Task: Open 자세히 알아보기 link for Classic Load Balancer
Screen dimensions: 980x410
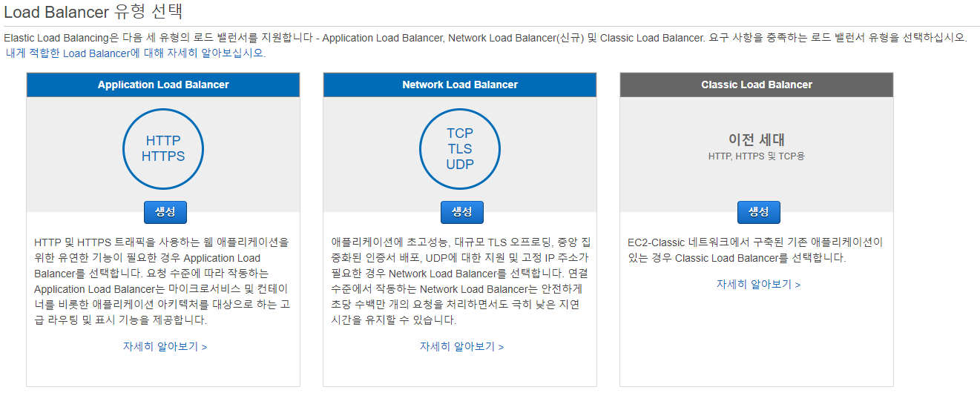Action: [758, 284]
